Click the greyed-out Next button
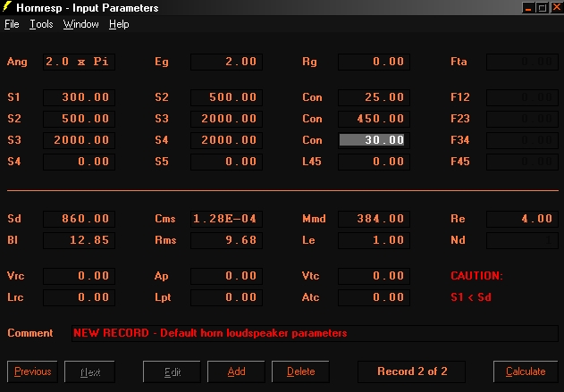 [89, 371]
